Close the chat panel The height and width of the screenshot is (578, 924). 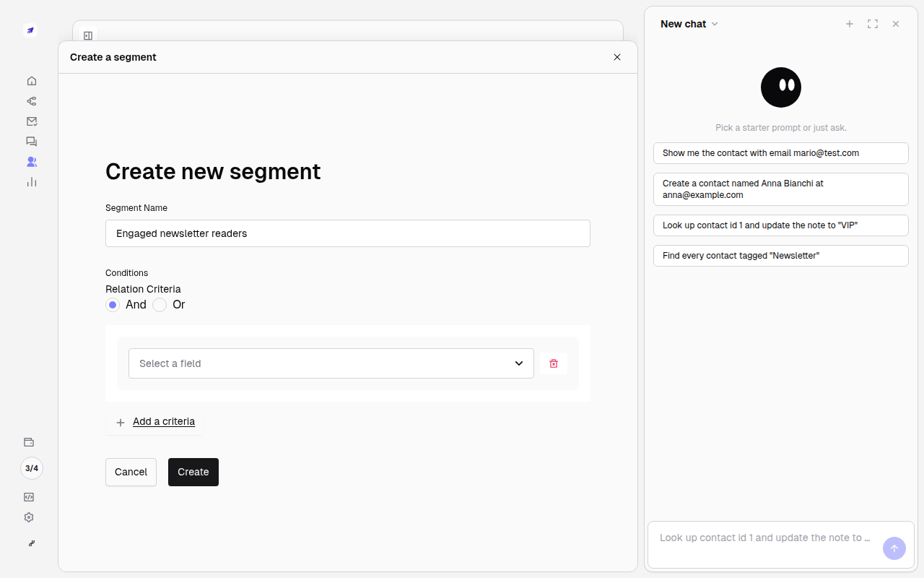[896, 24]
